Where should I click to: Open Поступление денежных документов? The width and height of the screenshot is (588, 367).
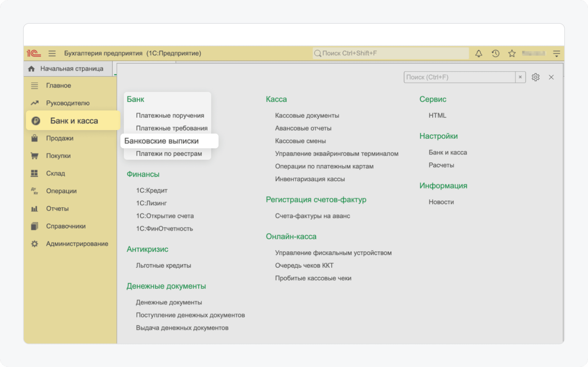pyautogui.click(x=190, y=315)
